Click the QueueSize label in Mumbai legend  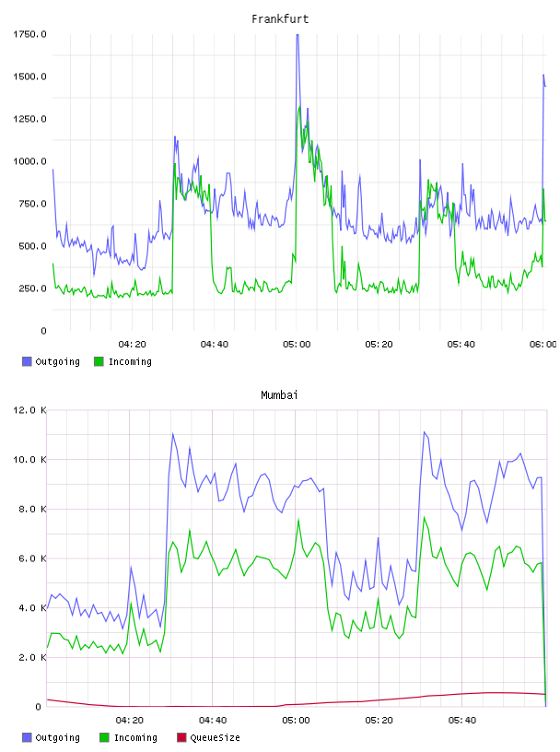point(215,738)
